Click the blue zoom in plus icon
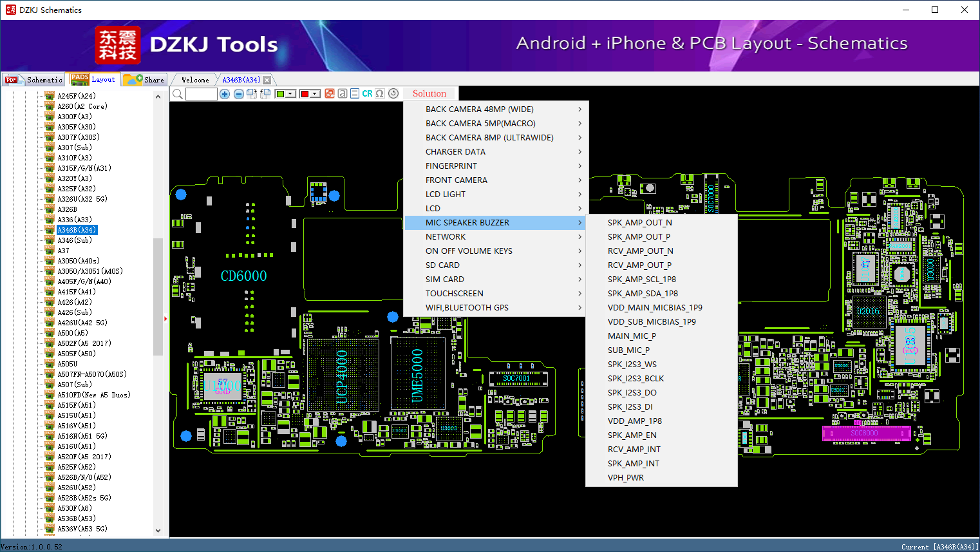 (225, 94)
